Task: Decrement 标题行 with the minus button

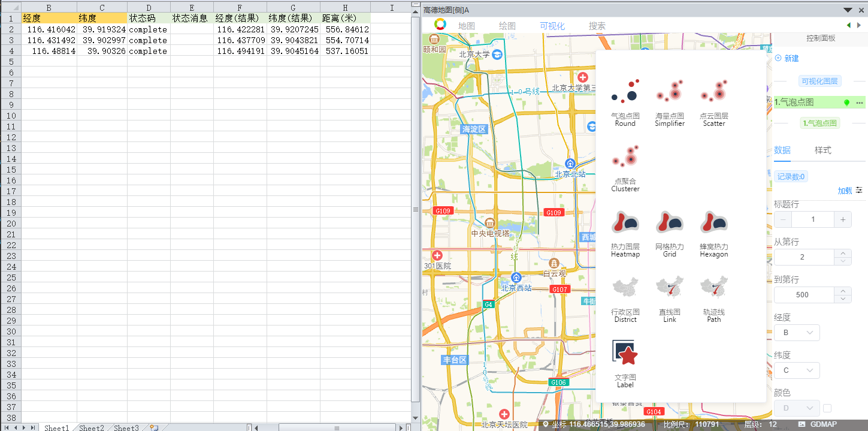Action: pyautogui.click(x=783, y=219)
